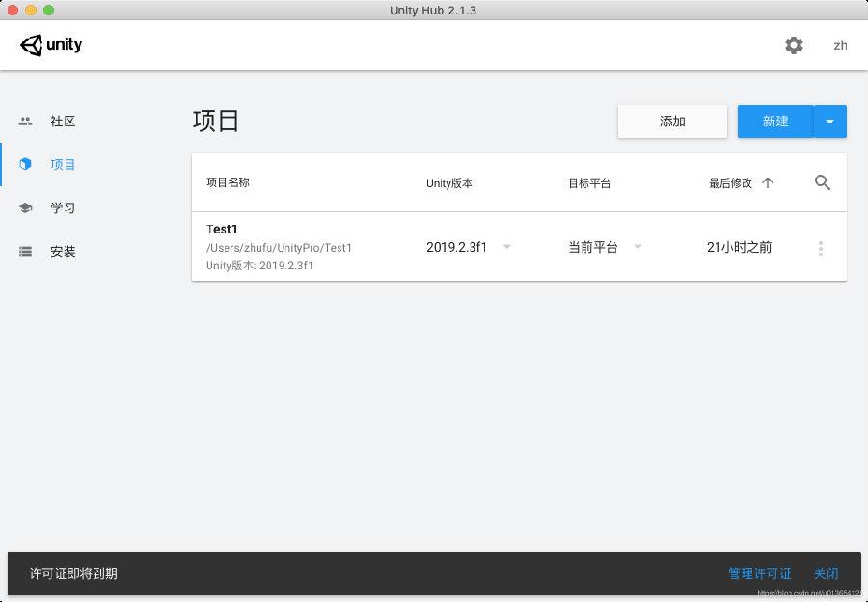868x602 pixels.
Task: Search projects using the magnifier icon
Action: [x=822, y=182]
